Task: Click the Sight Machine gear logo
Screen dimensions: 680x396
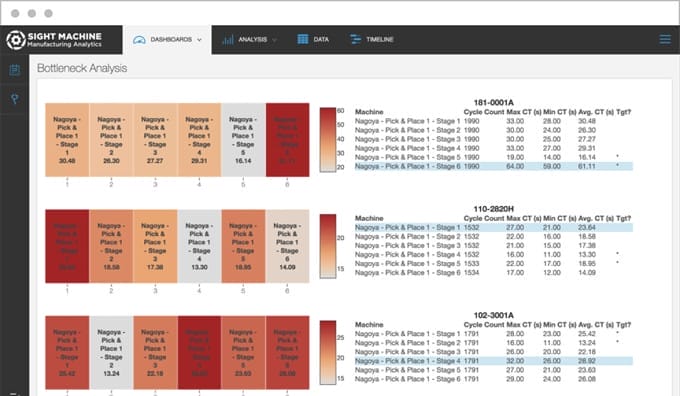Action: pyautogui.click(x=16, y=40)
